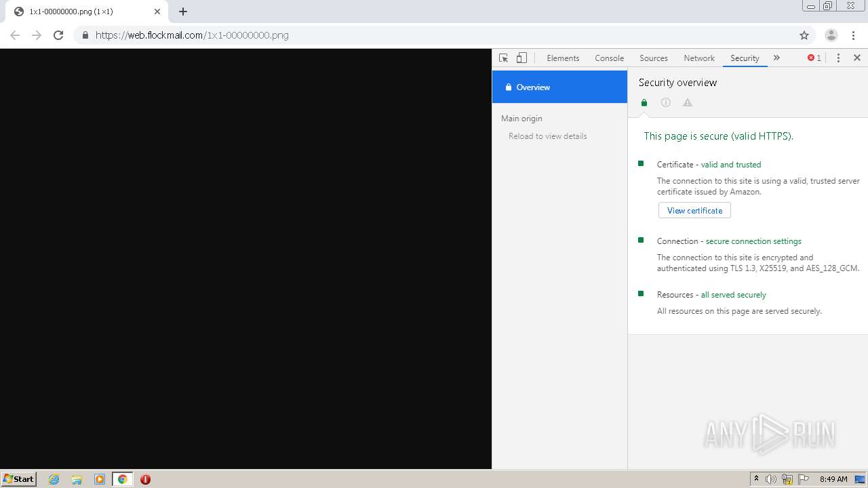Switch to the Elements panel
This screenshot has width=868, height=488.
tap(563, 58)
